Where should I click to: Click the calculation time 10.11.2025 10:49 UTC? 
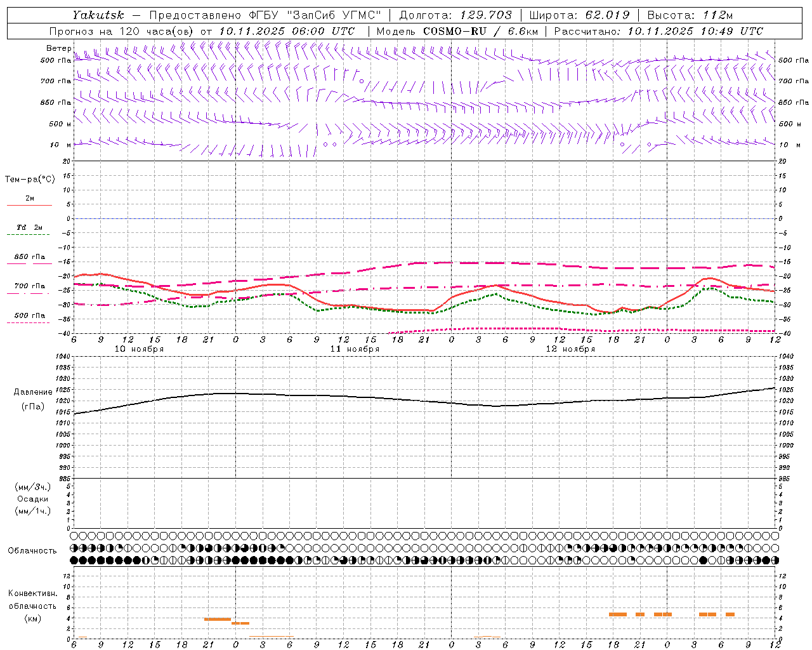(x=695, y=31)
